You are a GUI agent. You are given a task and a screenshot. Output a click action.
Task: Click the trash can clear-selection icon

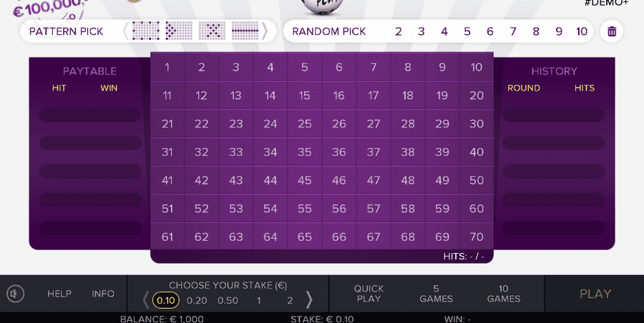(x=612, y=31)
